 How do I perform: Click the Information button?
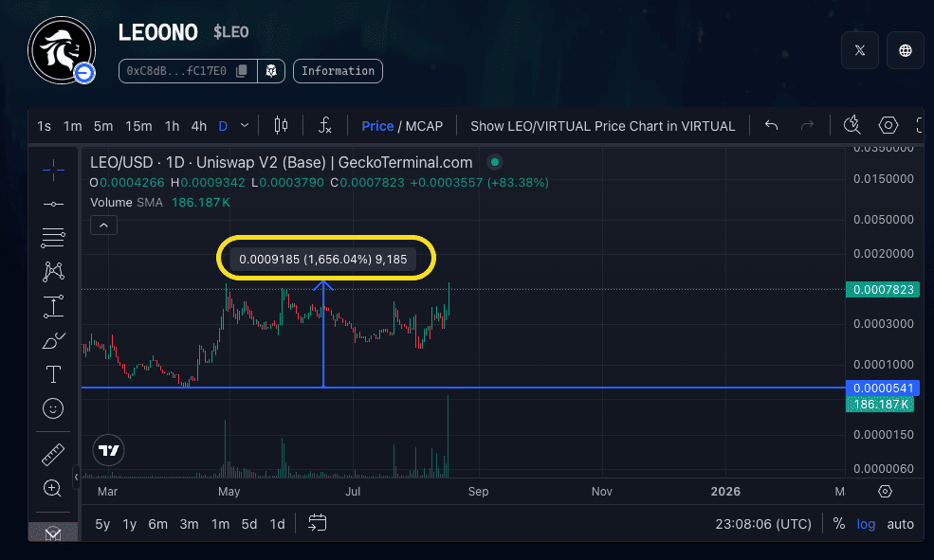point(339,70)
